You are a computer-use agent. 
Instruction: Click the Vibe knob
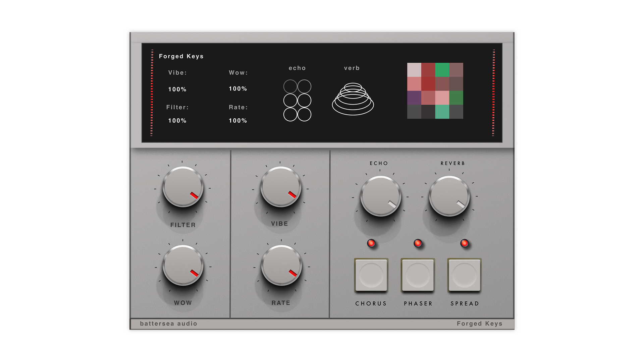[x=281, y=187]
